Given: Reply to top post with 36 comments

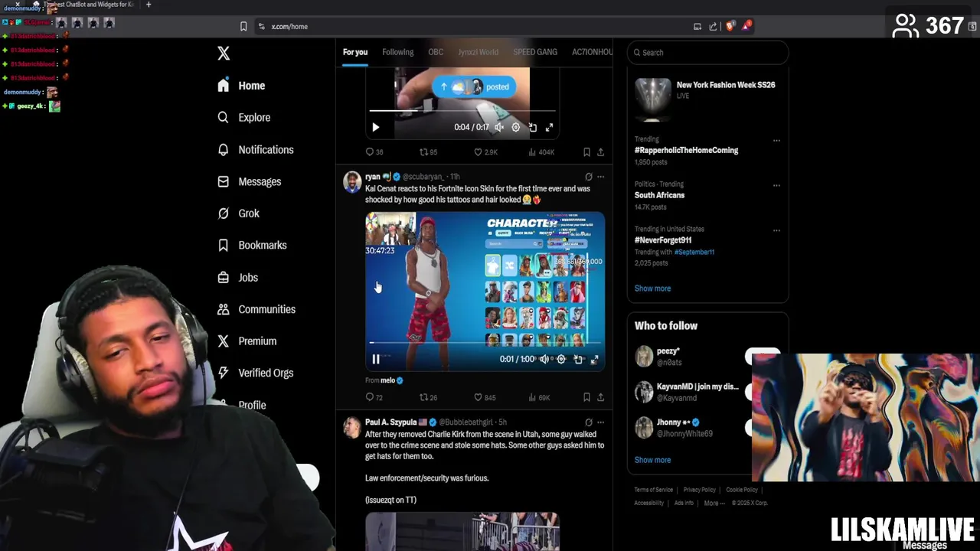Looking at the screenshot, I should tap(374, 152).
